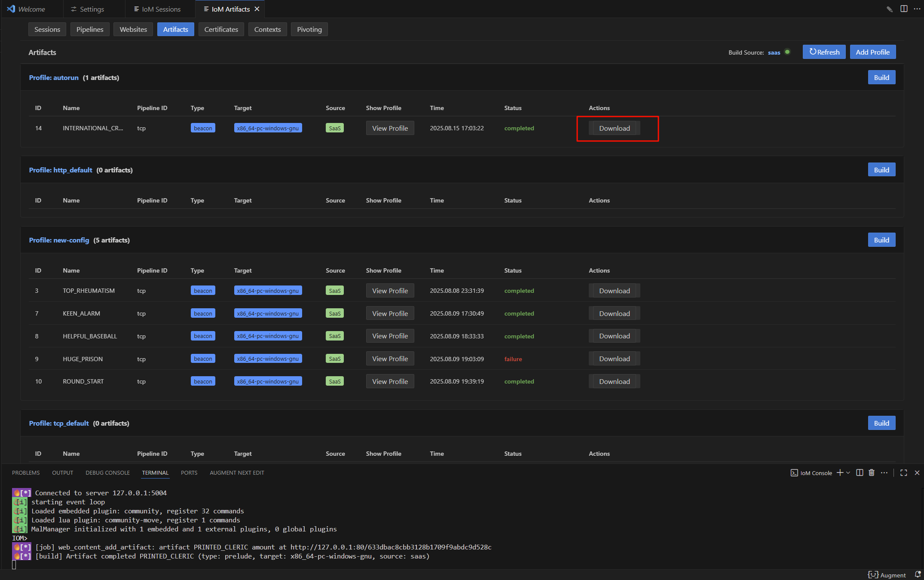This screenshot has height=580, width=924.
Task: Split the terminal panel
Action: (x=860, y=473)
